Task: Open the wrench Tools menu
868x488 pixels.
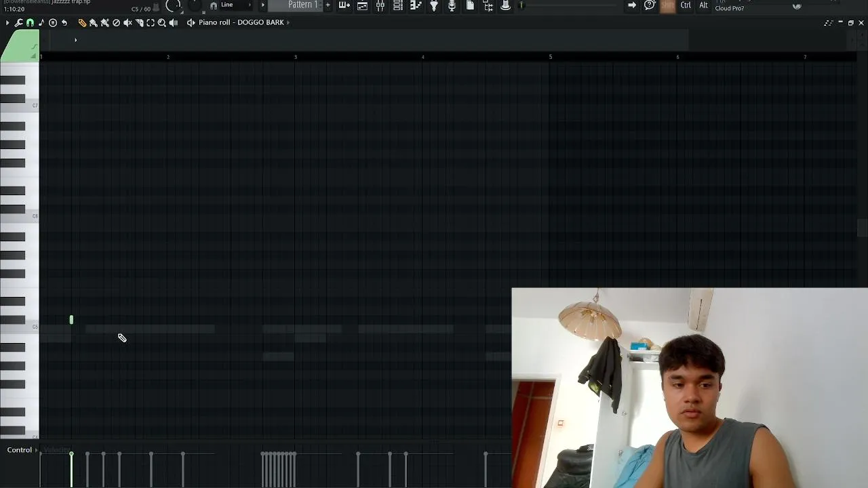Action: (18, 22)
